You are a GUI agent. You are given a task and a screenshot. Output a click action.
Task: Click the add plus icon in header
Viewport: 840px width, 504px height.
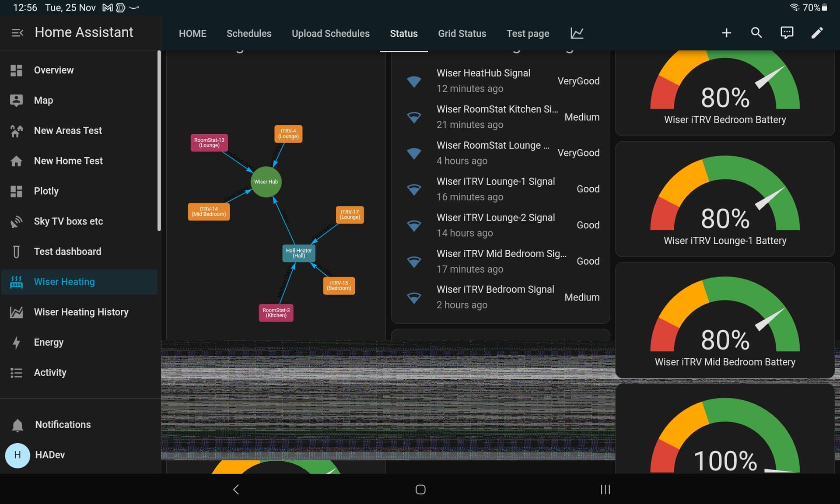point(726,33)
